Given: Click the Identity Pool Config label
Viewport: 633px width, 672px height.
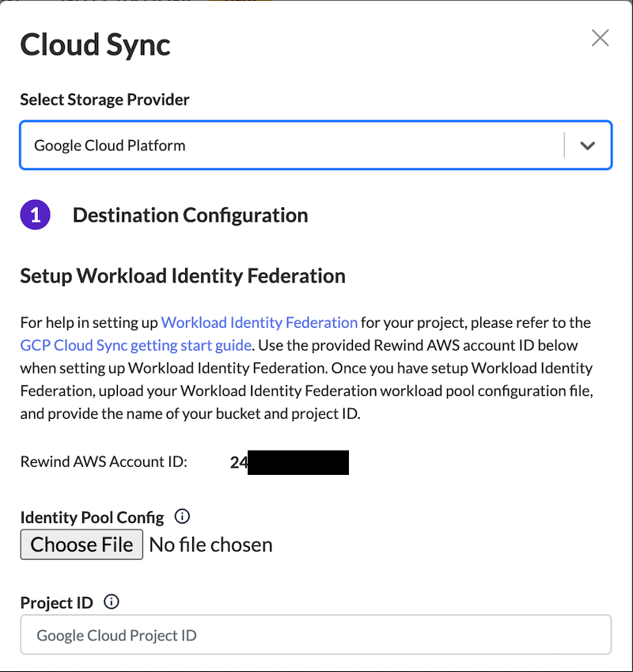Looking at the screenshot, I should (92, 518).
